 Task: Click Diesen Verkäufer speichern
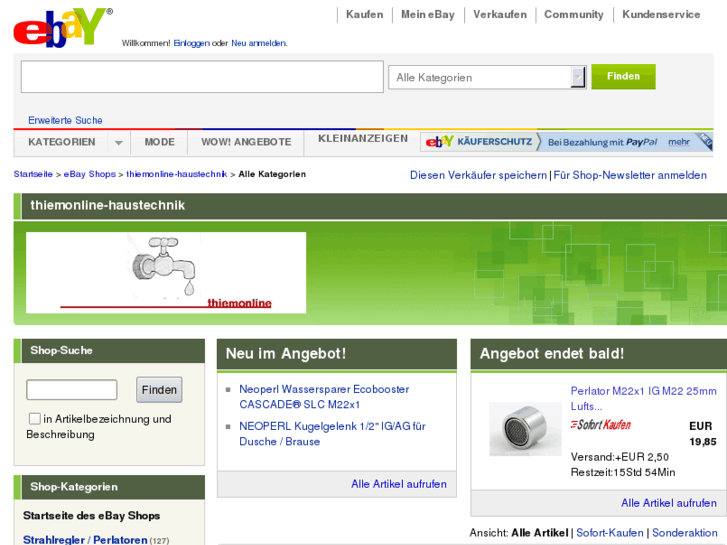478,175
